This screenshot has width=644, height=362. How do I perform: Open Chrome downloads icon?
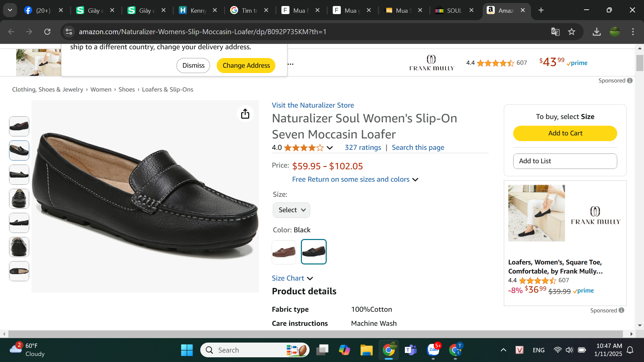(596, 32)
